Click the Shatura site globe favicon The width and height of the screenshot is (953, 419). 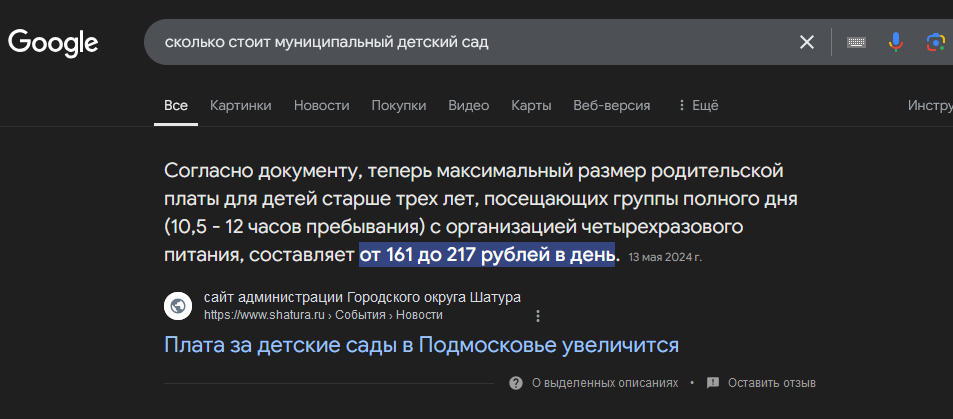178,306
